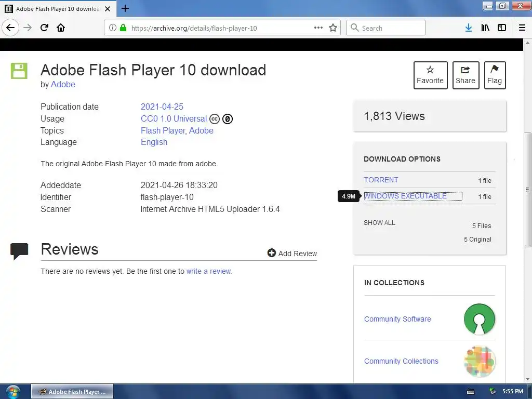The width and height of the screenshot is (532, 399).
Task: Click the forward navigation arrow
Action: (28, 28)
